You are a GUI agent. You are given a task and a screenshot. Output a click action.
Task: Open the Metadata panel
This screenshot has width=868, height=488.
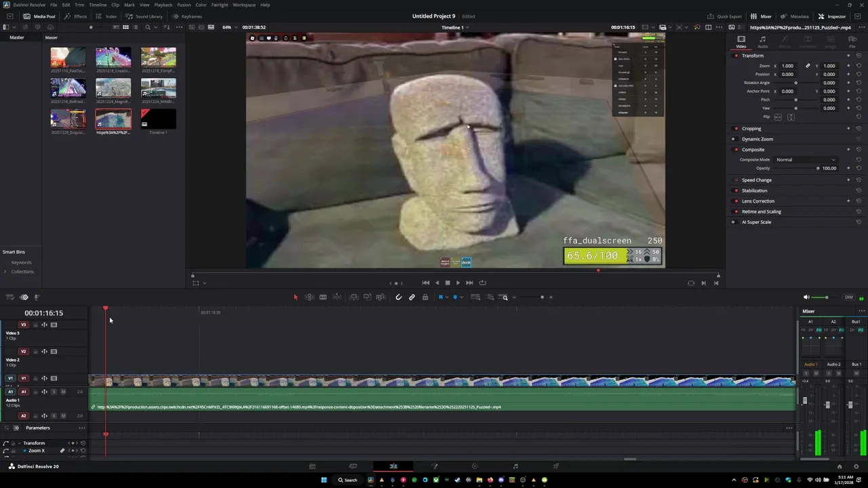tap(795, 16)
